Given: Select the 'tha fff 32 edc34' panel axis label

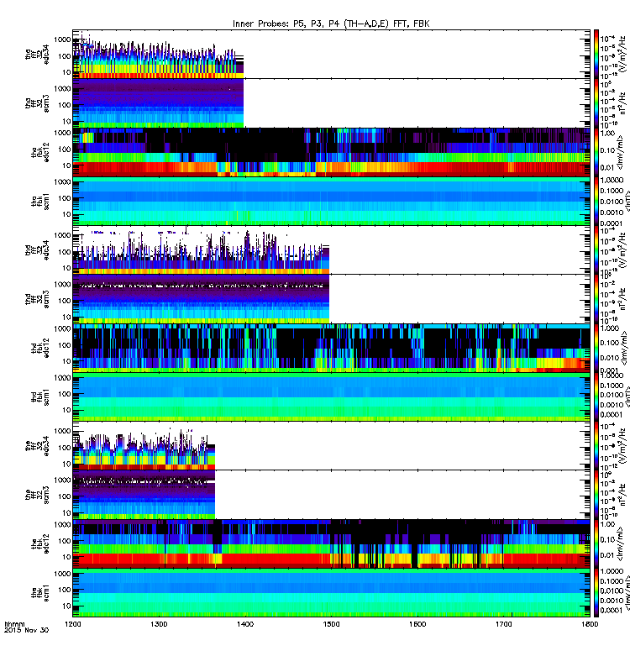Looking at the screenshot, I should pyautogui.click(x=37, y=54).
